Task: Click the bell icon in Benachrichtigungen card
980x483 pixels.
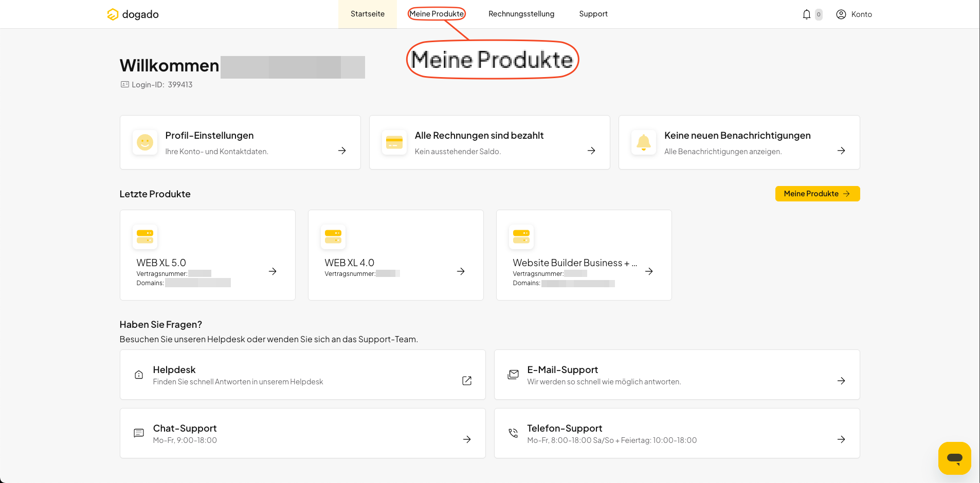Action: pos(644,142)
